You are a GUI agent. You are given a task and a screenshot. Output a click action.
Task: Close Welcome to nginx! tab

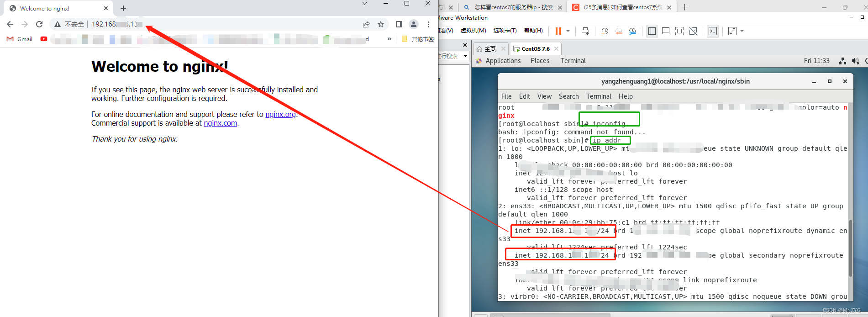(x=106, y=8)
